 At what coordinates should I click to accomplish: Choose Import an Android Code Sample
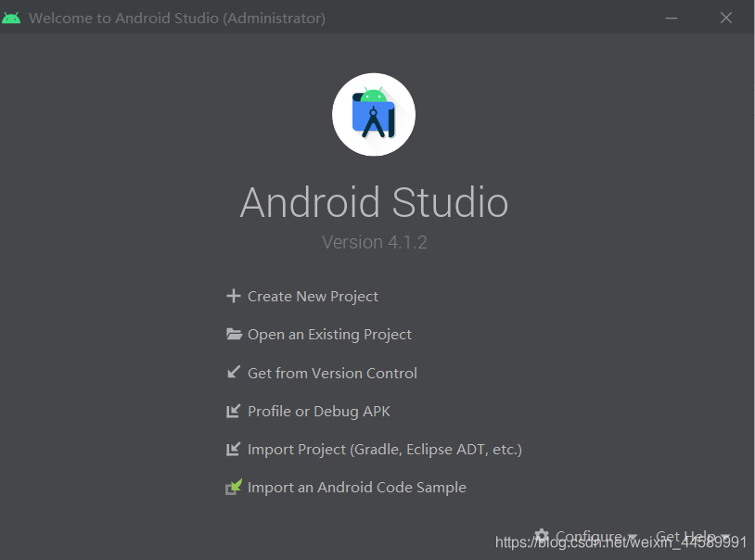click(x=357, y=488)
